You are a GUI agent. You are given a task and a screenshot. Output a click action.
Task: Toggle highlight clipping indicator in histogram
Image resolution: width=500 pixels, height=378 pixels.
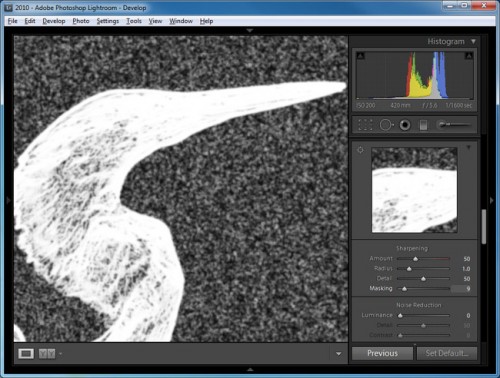469,56
